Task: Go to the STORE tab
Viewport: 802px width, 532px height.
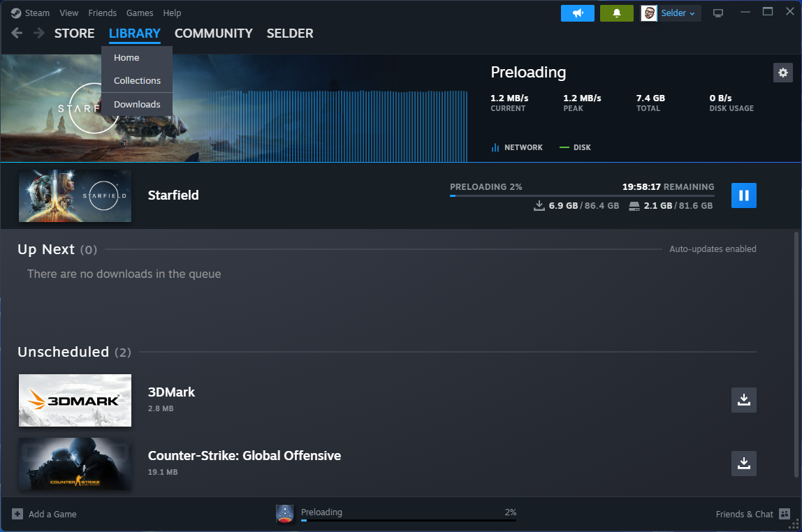Action: pos(74,33)
